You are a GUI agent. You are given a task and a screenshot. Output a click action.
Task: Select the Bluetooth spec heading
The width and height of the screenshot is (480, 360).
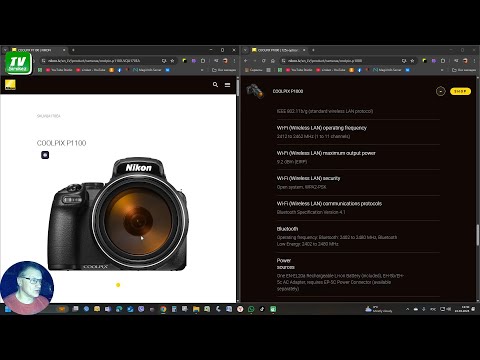point(287,229)
